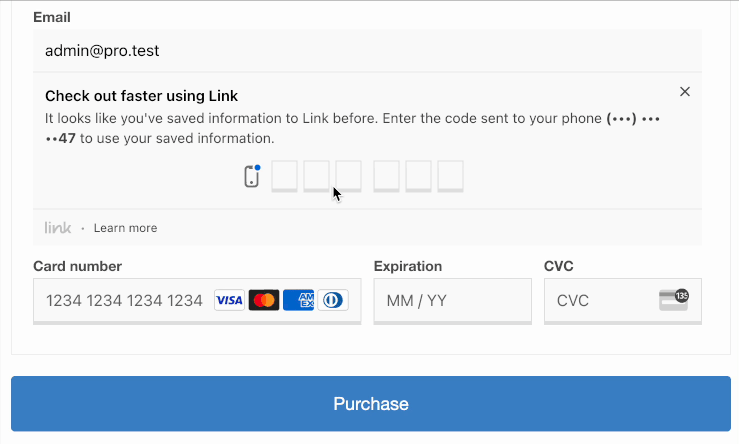The width and height of the screenshot is (739, 444).
Task: Select the first verification code box
Action: (285, 176)
